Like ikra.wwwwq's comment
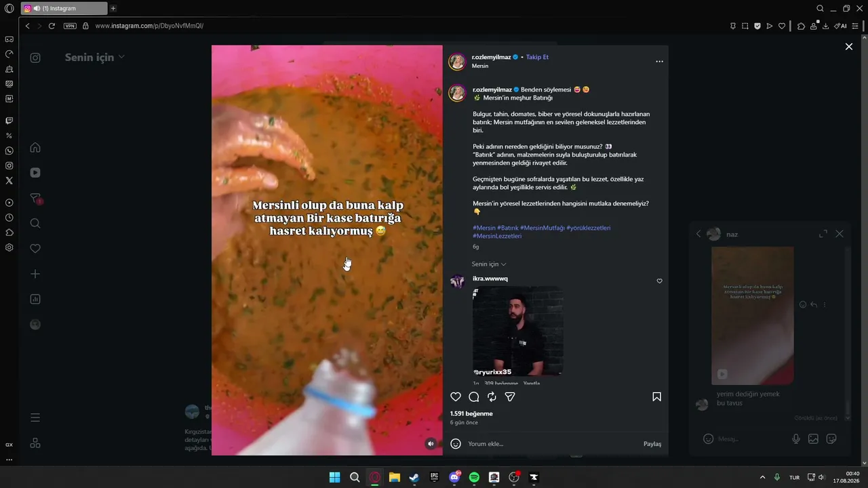This screenshot has width=868, height=488. coord(659,281)
